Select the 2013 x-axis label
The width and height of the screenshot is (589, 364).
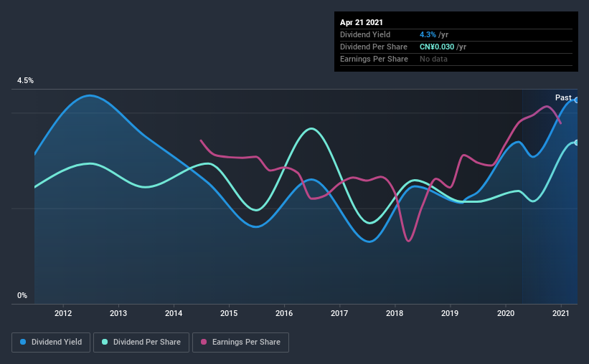(x=118, y=313)
